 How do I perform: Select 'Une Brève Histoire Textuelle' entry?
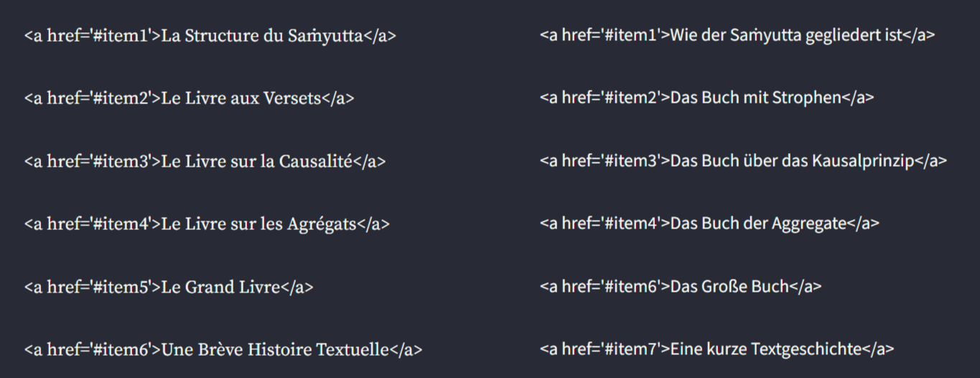click(x=275, y=349)
